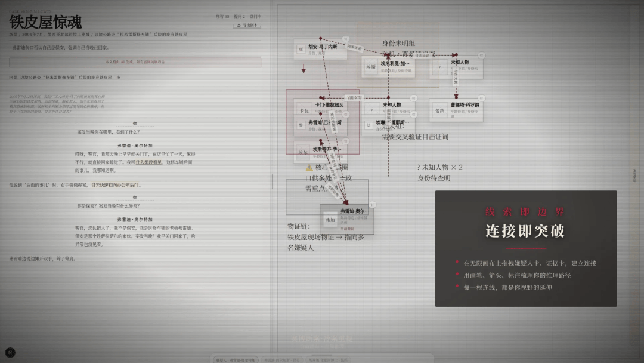Image resolution: width=644 pixels, height=363 pixels.
Task: Open the underlined clue 目光快速扫向办公室后门
Action: point(114,185)
